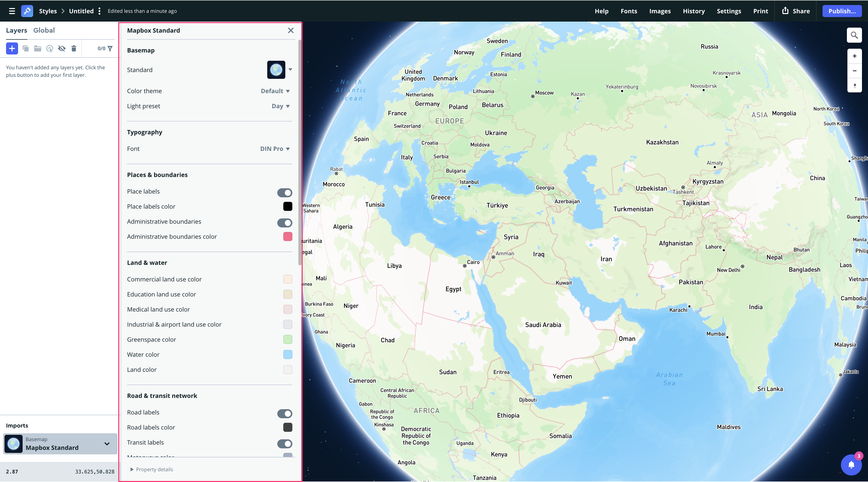Screen dimensions: 868x482
Task: Click the hide layers eye-slash icon
Action: coord(62,48)
